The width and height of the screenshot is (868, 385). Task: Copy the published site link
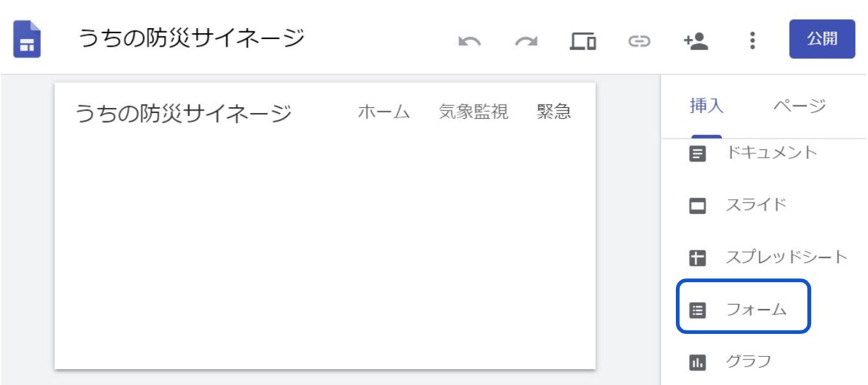(639, 42)
